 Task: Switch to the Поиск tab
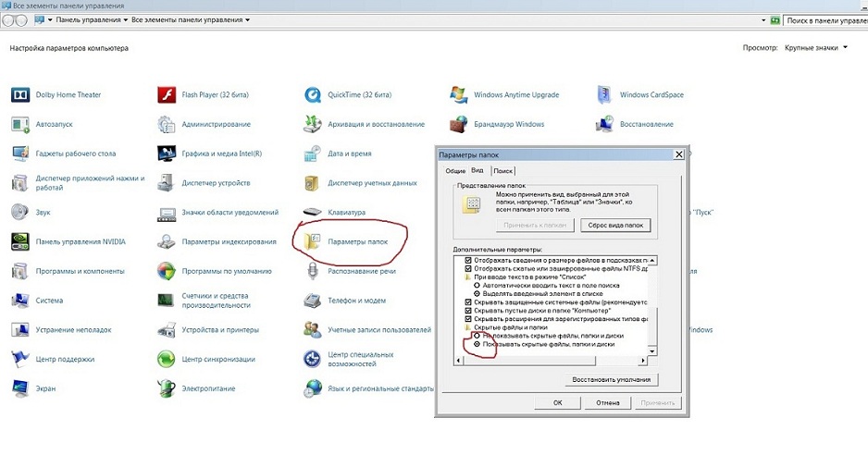point(502,170)
